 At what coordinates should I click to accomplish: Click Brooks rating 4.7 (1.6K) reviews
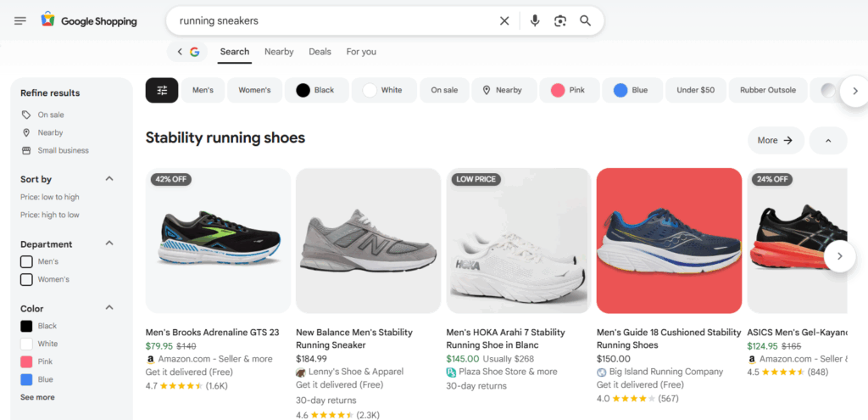coord(186,386)
